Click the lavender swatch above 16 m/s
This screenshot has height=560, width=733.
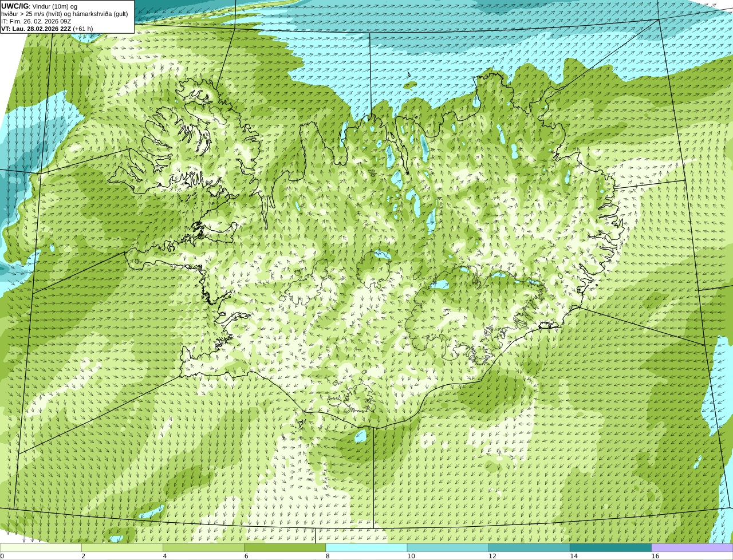click(692, 547)
